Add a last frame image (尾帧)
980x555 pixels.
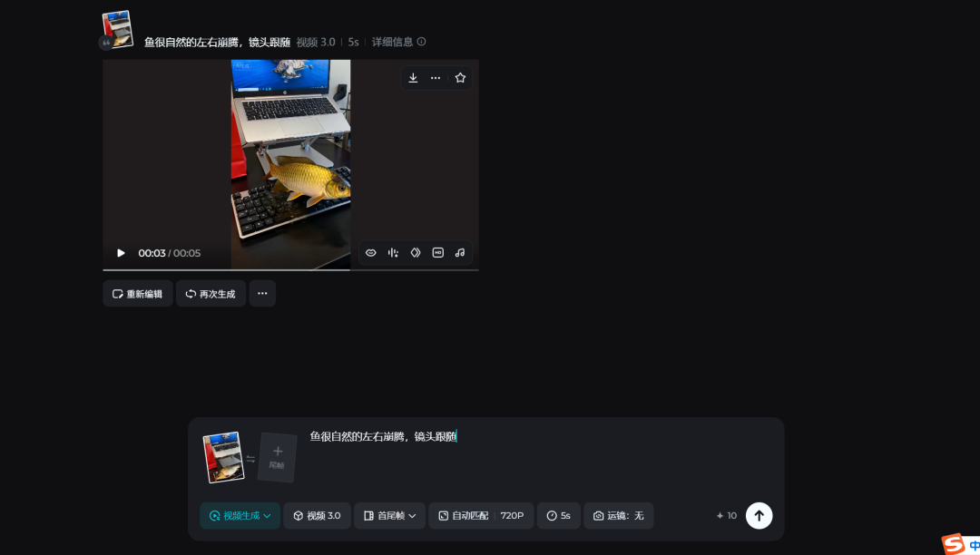click(278, 457)
